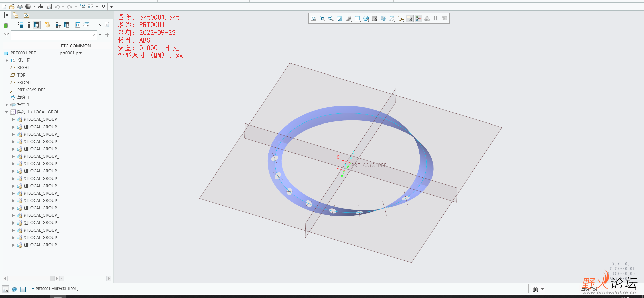Open the dropdown beside the sphere appearance icon

click(x=34, y=7)
